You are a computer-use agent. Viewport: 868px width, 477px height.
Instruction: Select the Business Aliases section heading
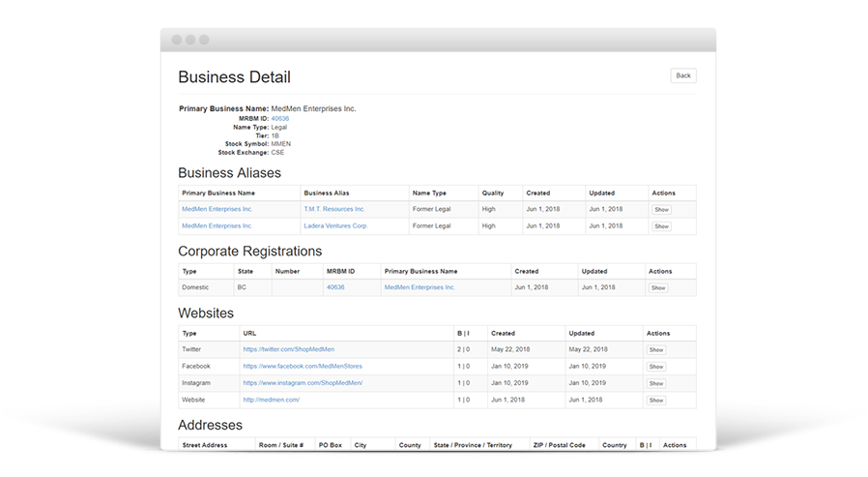[x=230, y=173]
